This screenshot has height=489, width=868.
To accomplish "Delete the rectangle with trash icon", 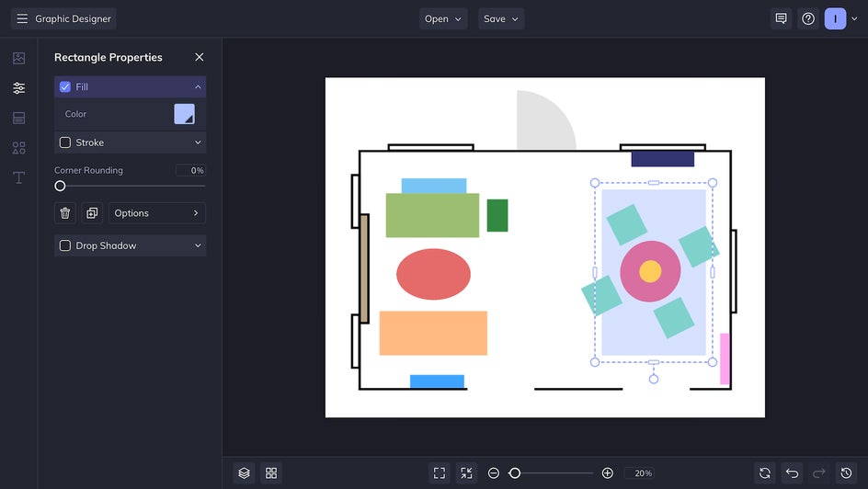I will pos(65,213).
